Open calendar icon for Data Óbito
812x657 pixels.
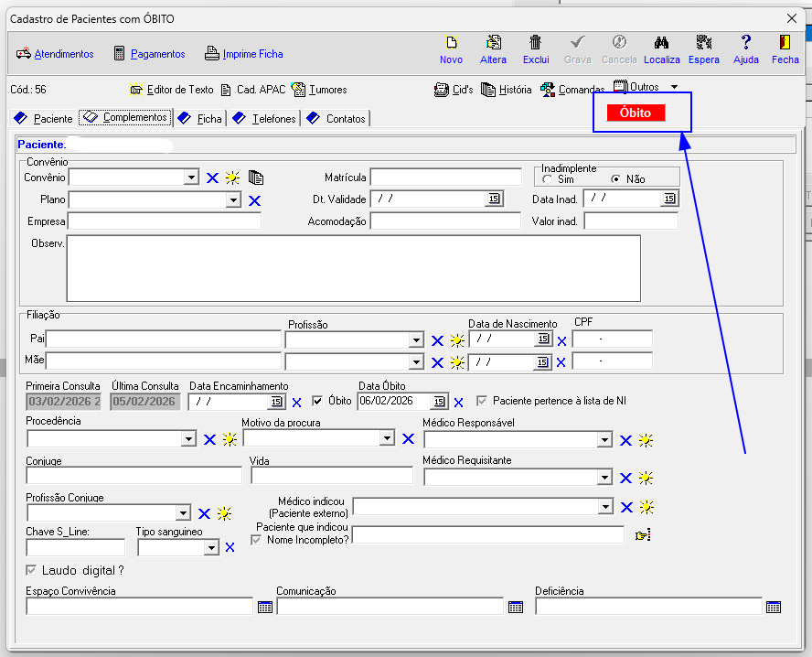[x=439, y=401]
